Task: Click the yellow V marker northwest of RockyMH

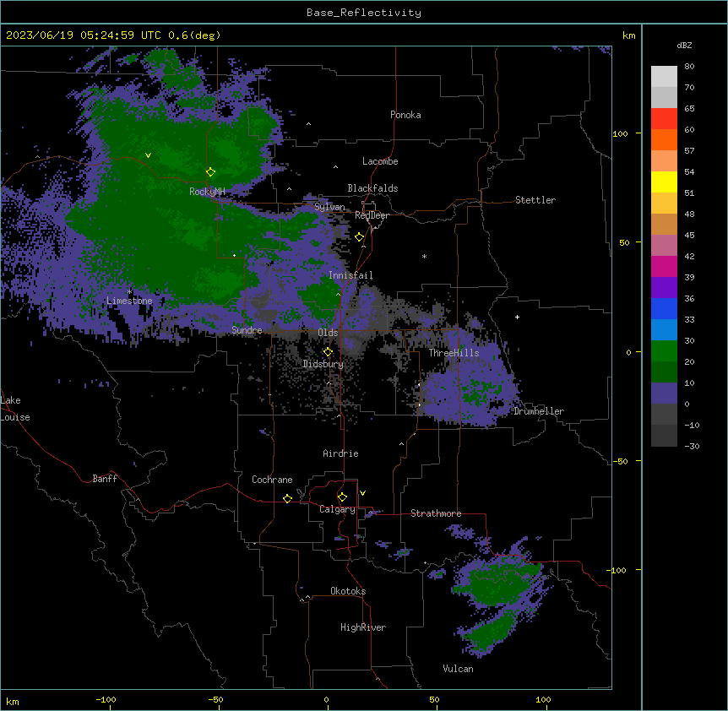Action: click(x=148, y=155)
